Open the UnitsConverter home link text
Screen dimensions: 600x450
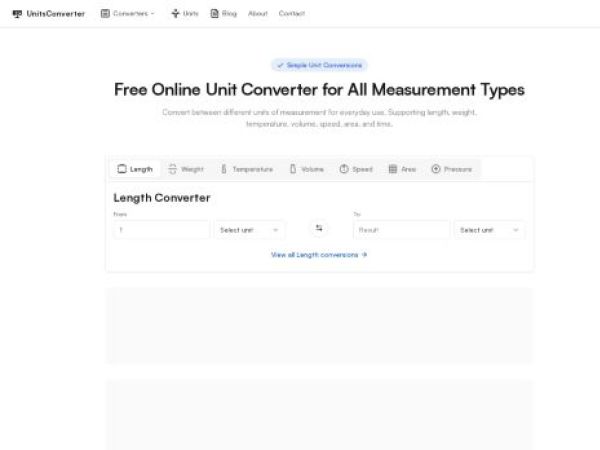click(x=55, y=14)
